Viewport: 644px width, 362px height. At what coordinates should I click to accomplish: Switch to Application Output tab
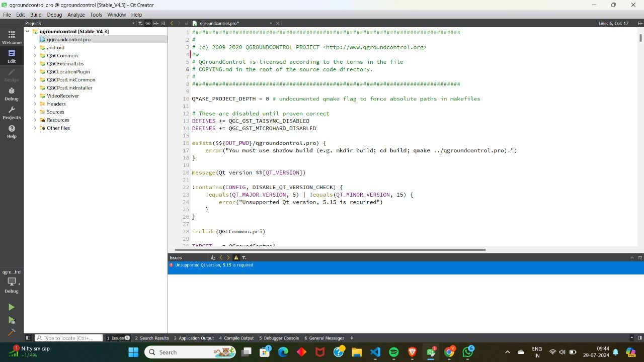click(x=194, y=338)
